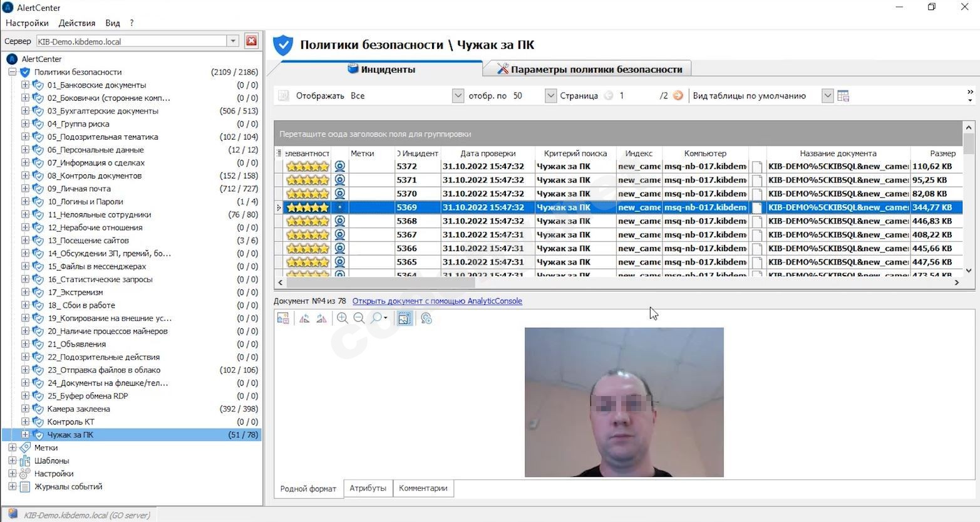Expand the 01_Банковские документы node
980x522 pixels.
click(x=25, y=85)
